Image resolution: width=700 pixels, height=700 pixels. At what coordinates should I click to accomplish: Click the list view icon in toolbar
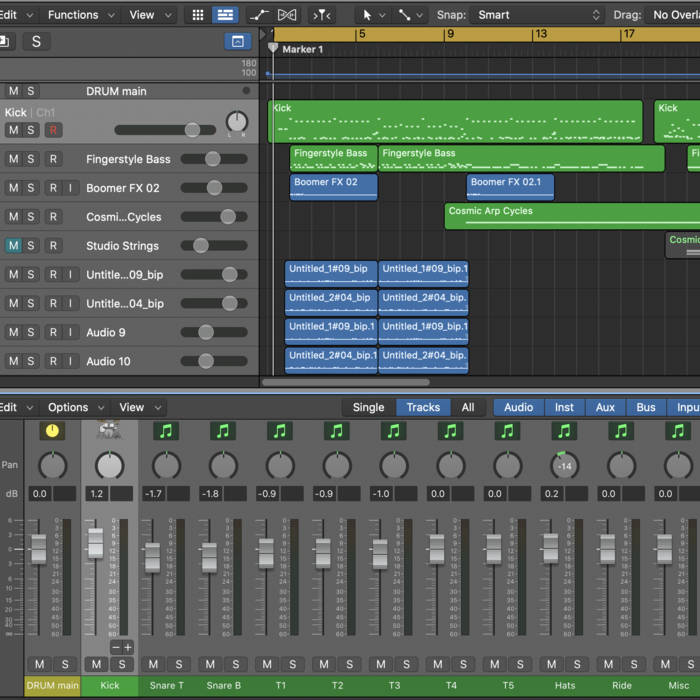(x=225, y=15)
